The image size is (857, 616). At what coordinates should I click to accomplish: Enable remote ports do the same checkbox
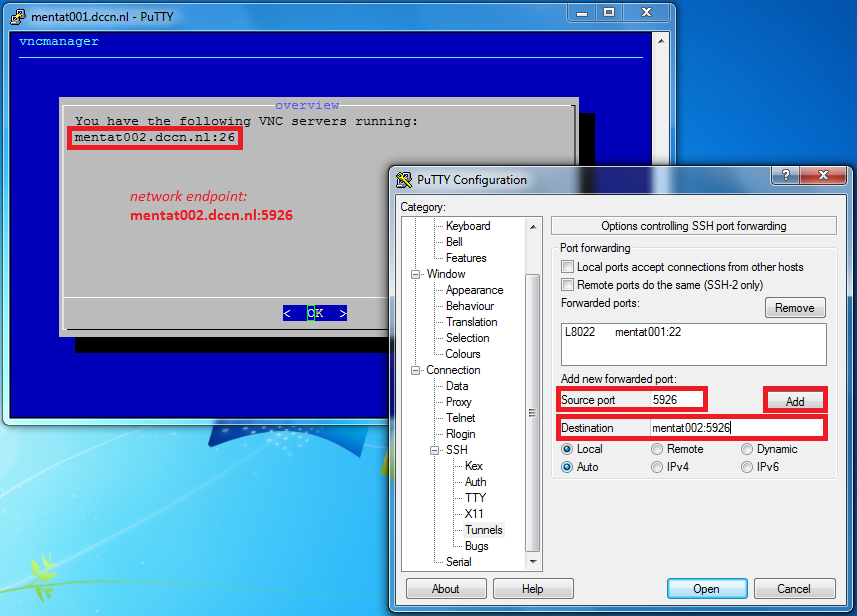[x=568, y=285]
